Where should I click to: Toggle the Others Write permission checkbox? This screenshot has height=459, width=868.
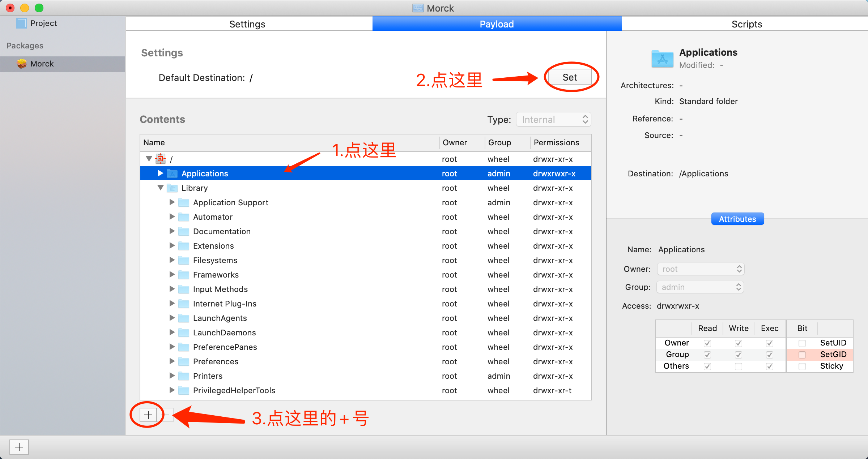click(x=739, y=366)
